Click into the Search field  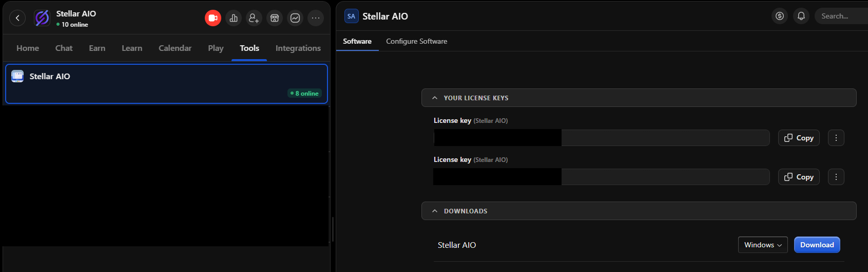pyautogui.click(x=842, y=16)
